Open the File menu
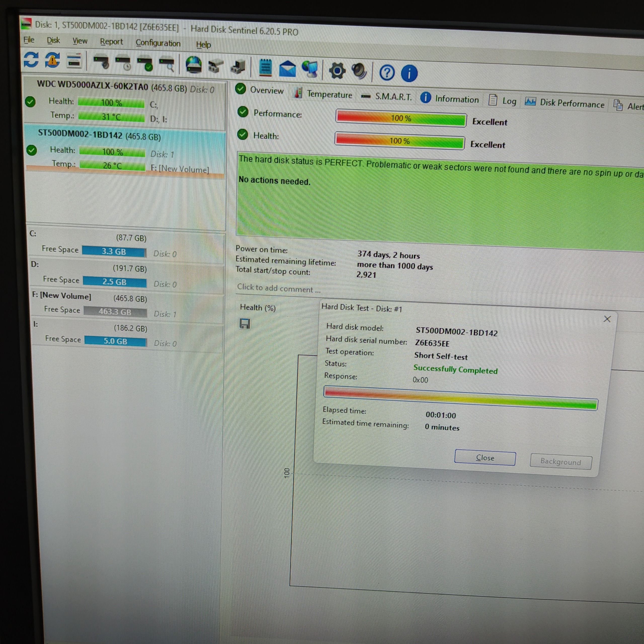The width and height of the screenshot is (644, 644). 29,40
